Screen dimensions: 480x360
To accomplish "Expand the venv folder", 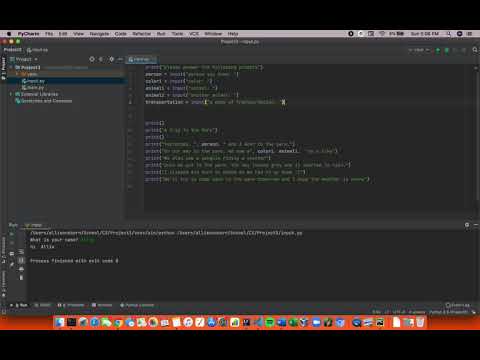I will click(17, 74).
